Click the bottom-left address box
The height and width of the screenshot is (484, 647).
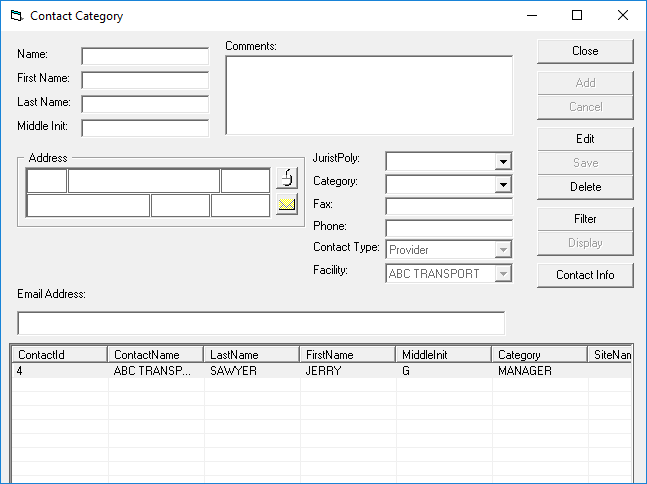click(x=88, y=205)
